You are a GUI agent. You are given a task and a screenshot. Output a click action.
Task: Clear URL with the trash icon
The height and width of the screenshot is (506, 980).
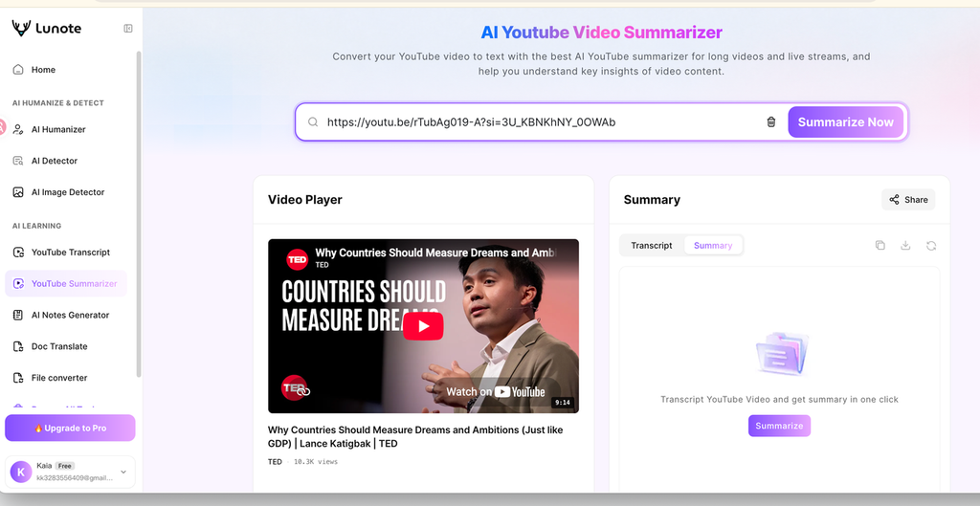click(770, 121)
